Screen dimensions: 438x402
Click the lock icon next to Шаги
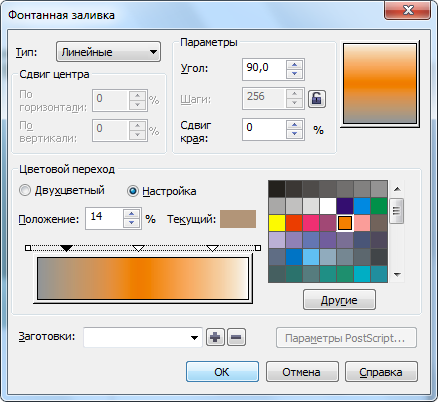pos(316,99)
